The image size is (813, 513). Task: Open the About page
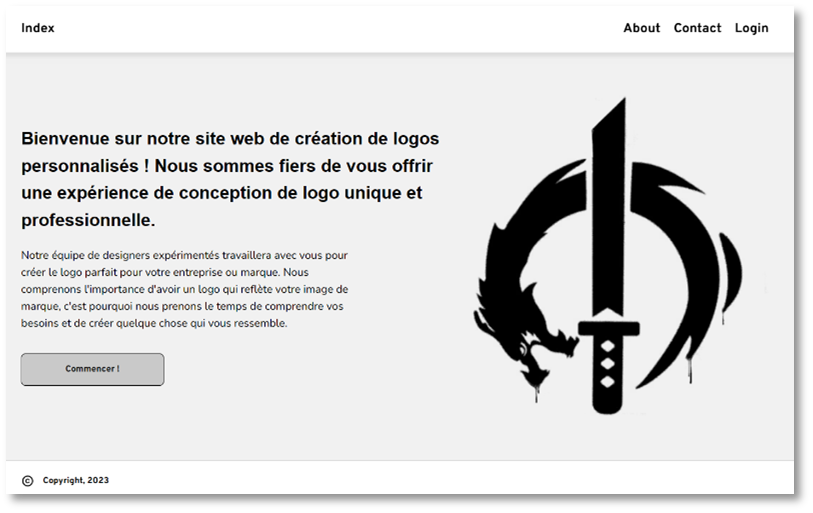(641, 28)
